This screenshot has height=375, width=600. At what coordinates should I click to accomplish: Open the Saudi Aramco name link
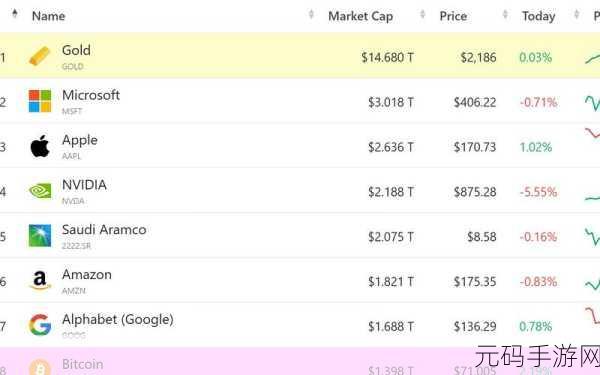pos(104,230)
